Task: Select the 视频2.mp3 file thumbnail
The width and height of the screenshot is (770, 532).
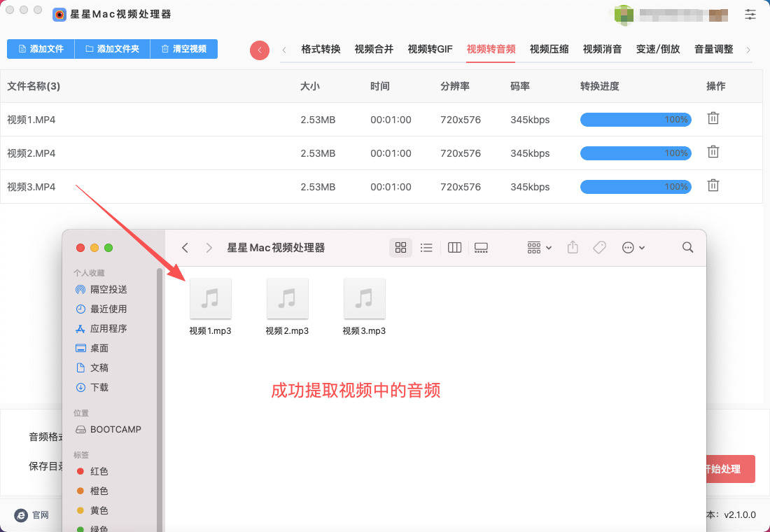Action: coord(287,299)
